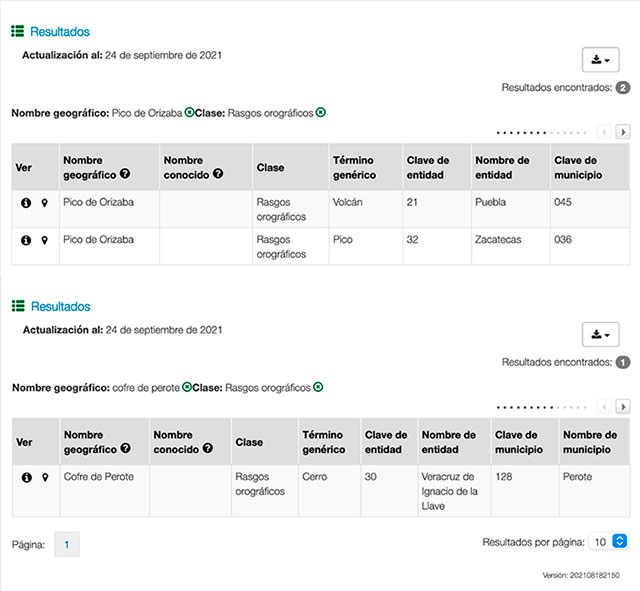Go to page 1 in the pagination
The image size is (640, 591).
(66, 545)
